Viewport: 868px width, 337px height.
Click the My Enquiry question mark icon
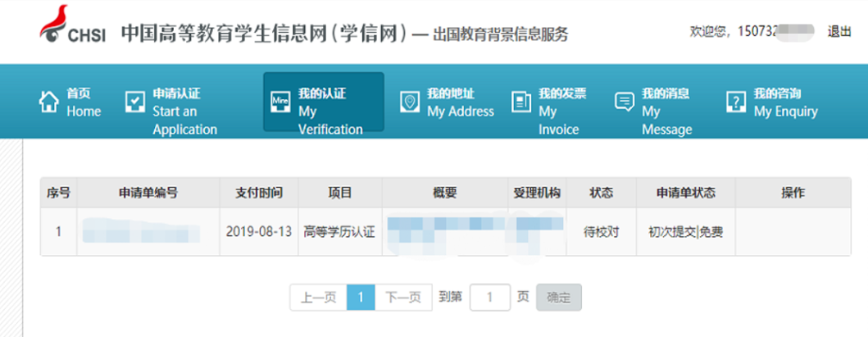click(735, 102)
